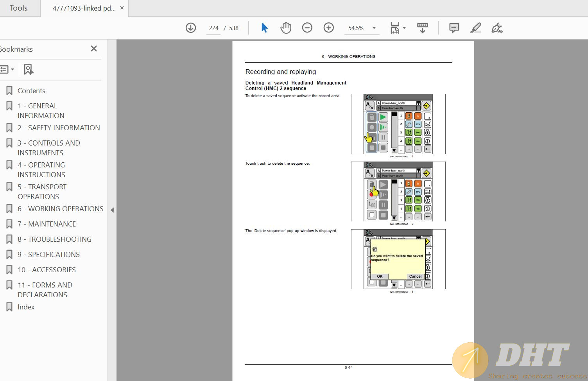Collapse the bookmarks pane with side arrow

click(x=112, y=210)
